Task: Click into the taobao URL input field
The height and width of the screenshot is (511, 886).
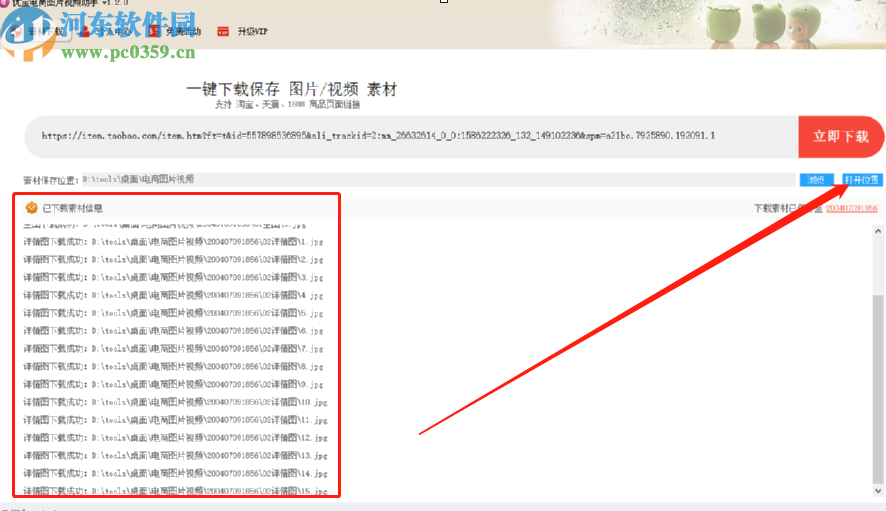Action: (x=411, y=137)
